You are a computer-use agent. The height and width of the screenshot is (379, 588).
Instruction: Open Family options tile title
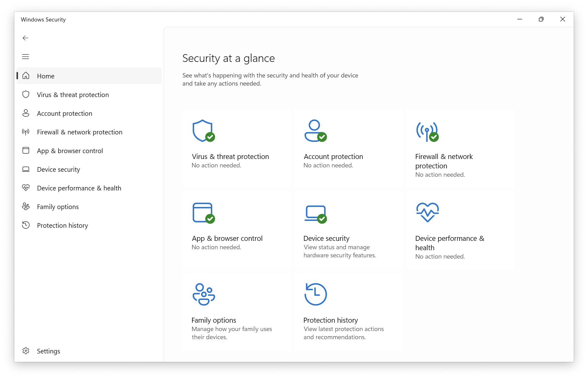(x=214, y=320)
